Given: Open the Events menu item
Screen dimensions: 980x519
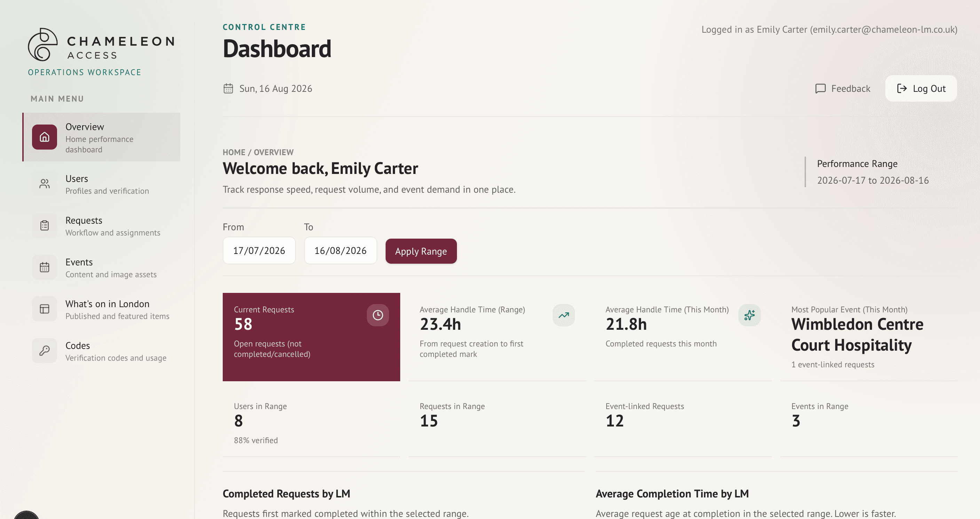Looking at the screenshot, I should pos(101,268).
